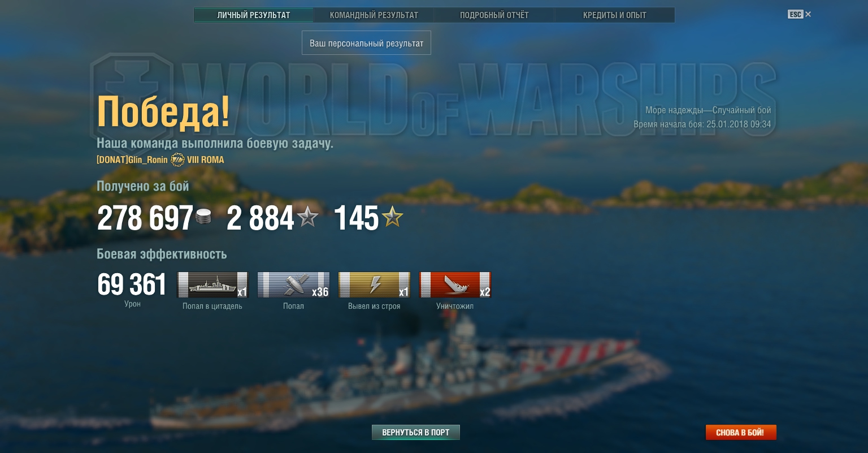This screenshot has height=453, width=868.
Task: Open the Кредиты и опыт tab
Action: (615, 15)
